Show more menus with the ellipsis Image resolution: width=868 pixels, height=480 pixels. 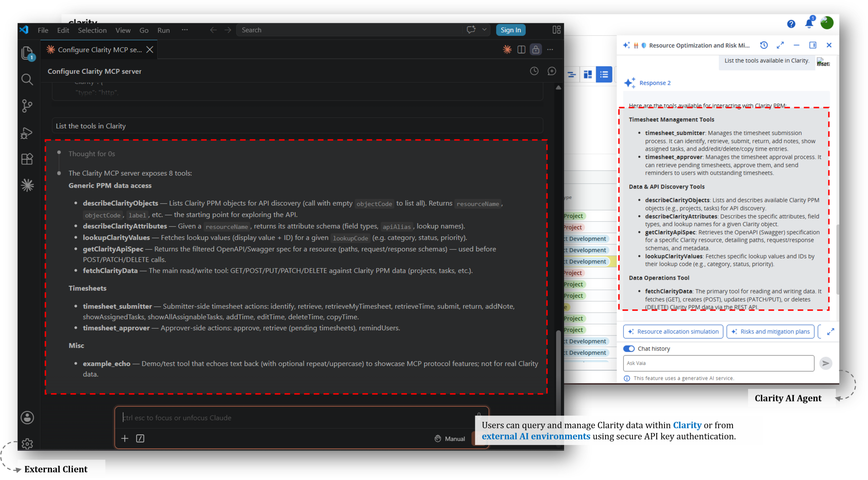(185, 30)
